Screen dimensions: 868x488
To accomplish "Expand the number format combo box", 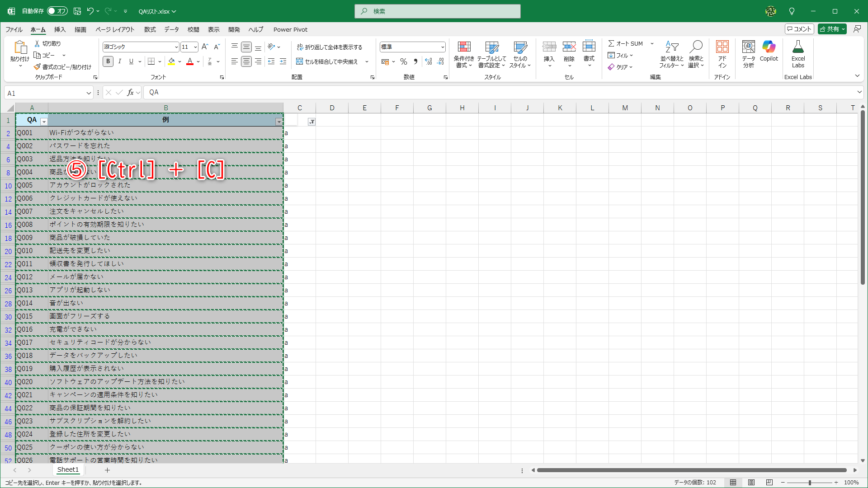I will click(x=442, y=47).
